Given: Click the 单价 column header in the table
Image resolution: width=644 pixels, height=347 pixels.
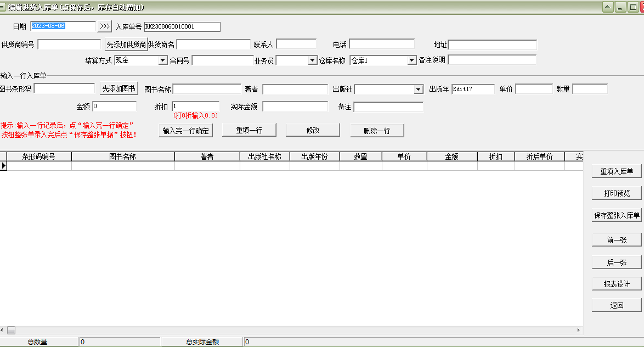Looking at the screenshot, I should click(x=404, y=156).
